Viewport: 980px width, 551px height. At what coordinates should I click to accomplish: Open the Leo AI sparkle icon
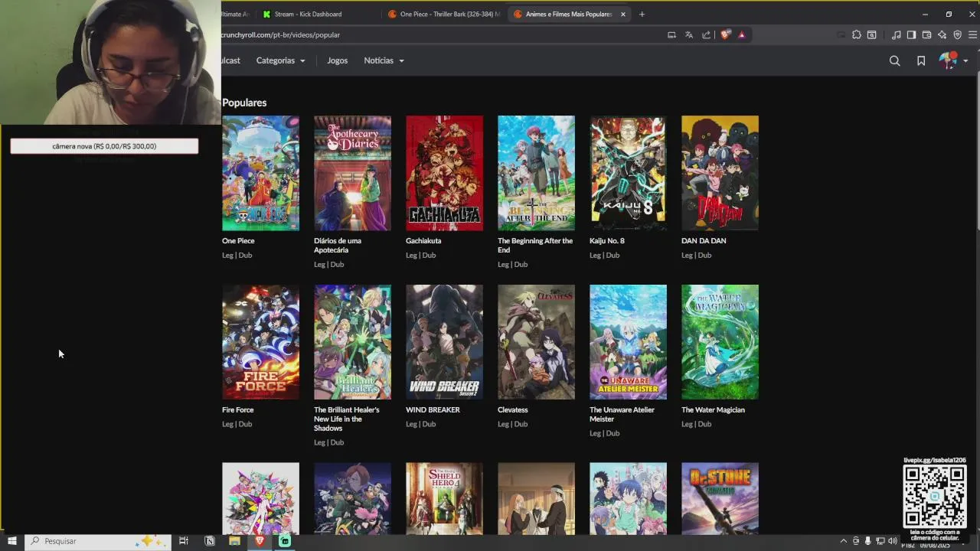coord(942,34)
